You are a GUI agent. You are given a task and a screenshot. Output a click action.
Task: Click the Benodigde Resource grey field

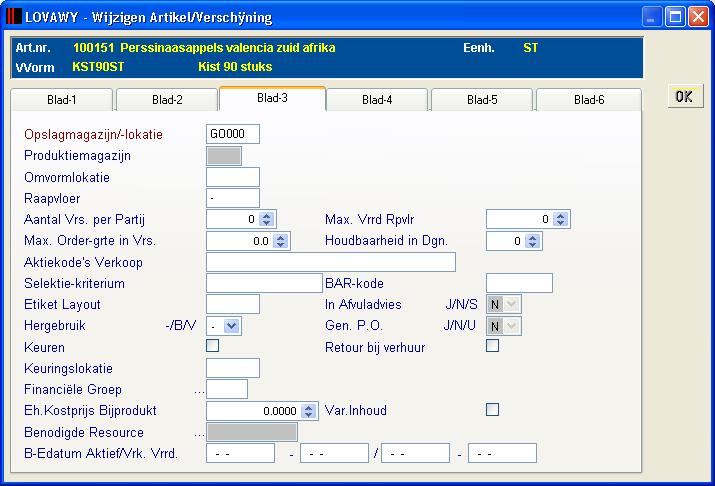pyautogui.click(x=252, y=432)
